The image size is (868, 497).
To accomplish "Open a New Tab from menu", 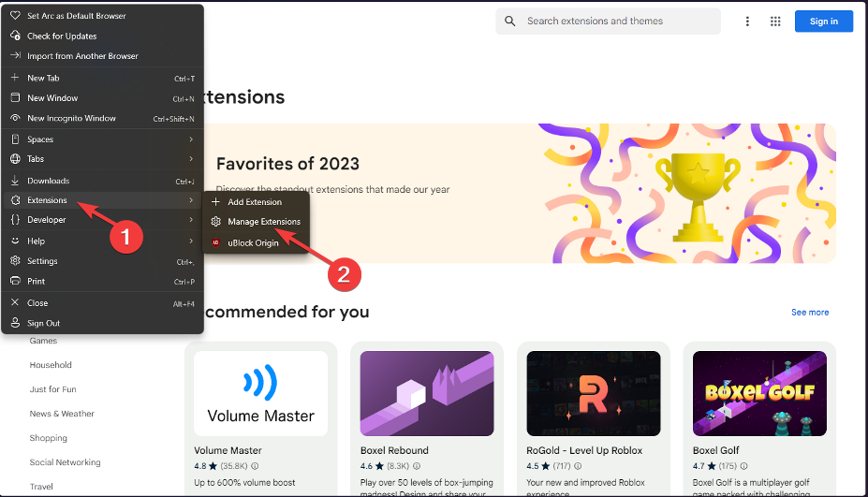I will click(x=102, y=78).
